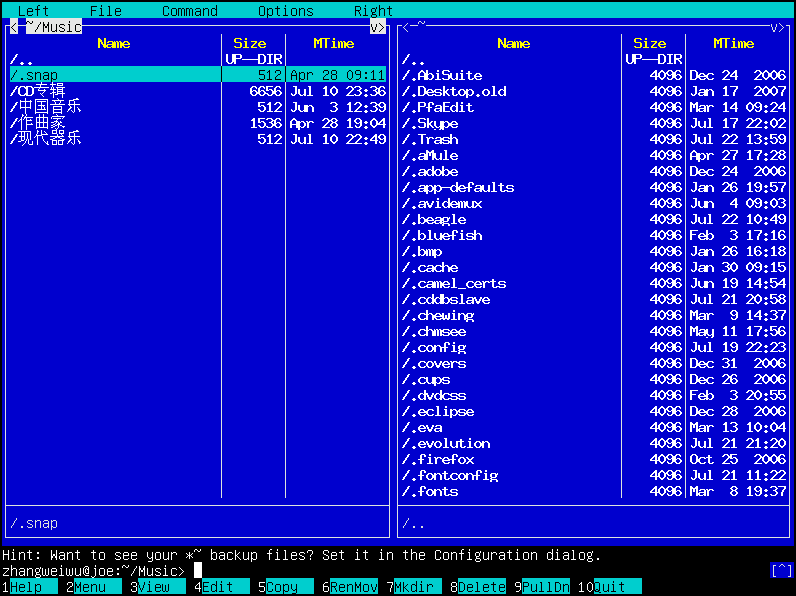The width and height of the screenshot is (796, 596).
Task: Open the Right panel menu
Action: pyautogui.click(x=373, y=11)
